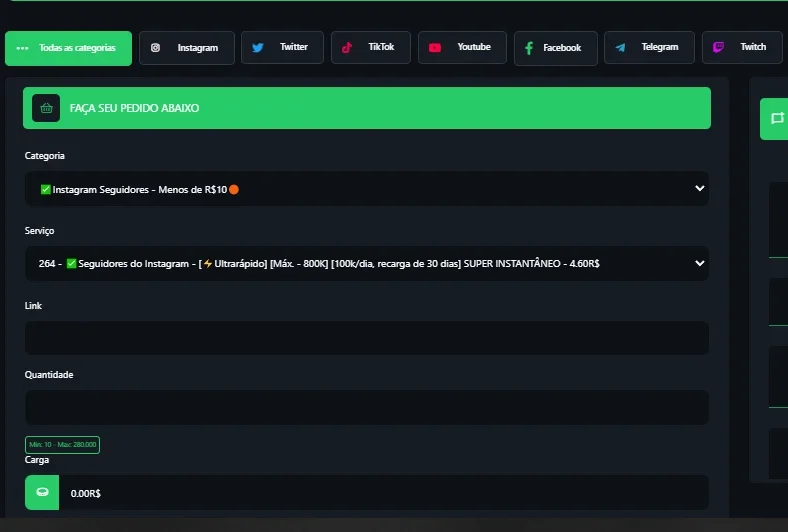Click the TikTok note icon
Screen dimensions: 788x532
[x=347, y=48]
